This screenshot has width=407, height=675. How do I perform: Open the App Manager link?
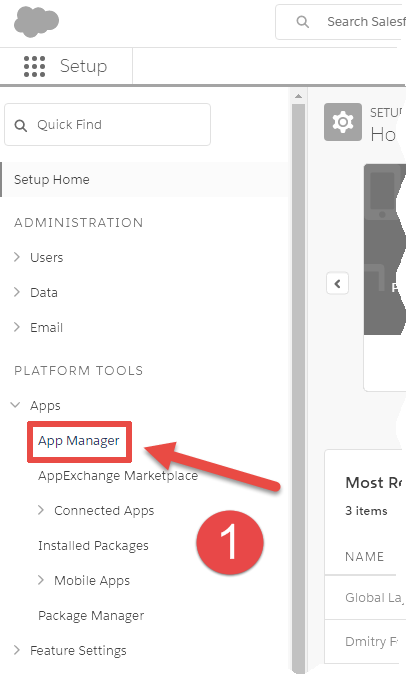[78, 441]
